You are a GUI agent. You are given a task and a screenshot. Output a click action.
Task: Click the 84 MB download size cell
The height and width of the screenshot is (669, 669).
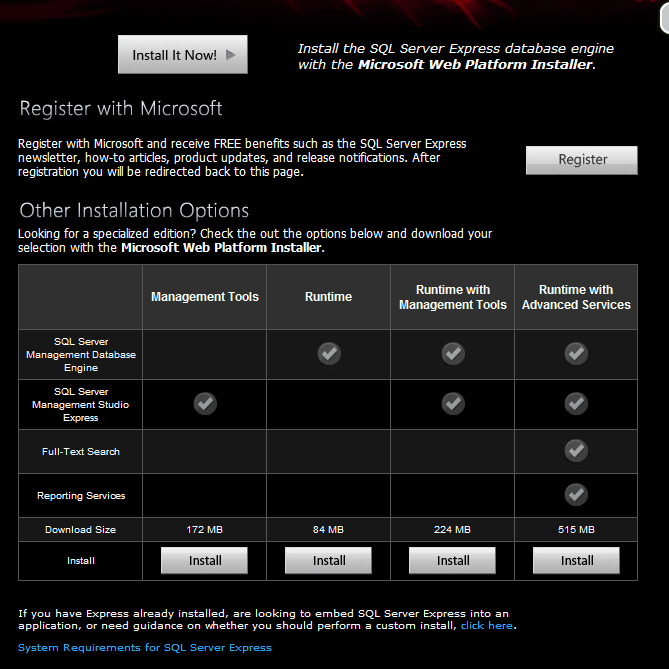point(328,529)
